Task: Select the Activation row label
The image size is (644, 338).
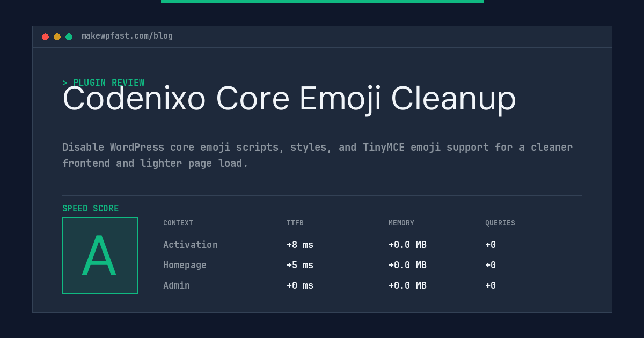Action: (191, 245)
